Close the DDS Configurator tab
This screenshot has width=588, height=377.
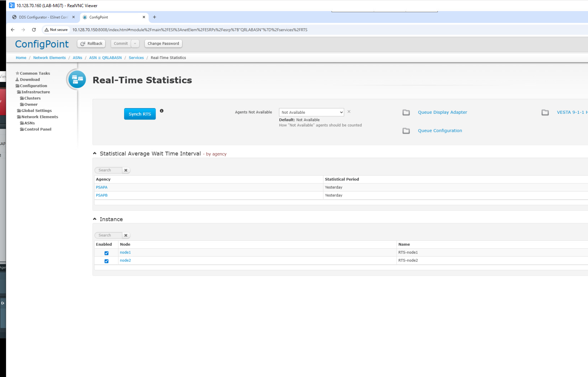coord(73,17)
